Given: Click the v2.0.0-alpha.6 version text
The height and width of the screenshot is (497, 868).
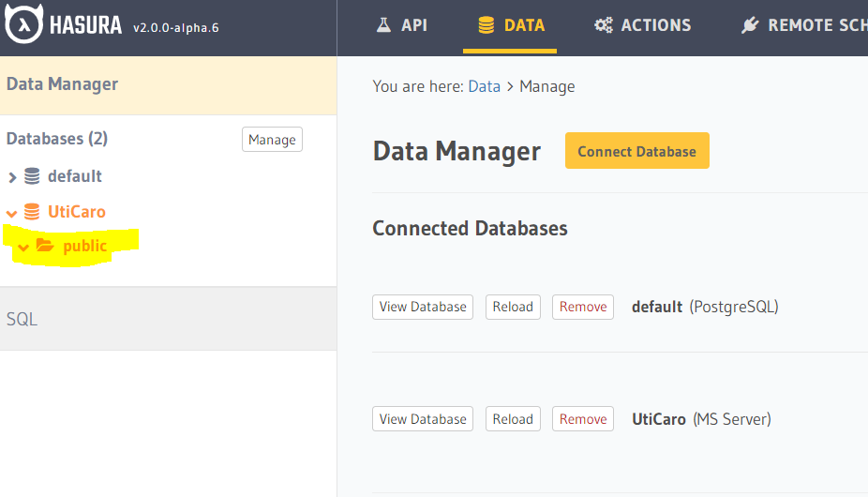Looking at the screenshot, I should (175, 28).
